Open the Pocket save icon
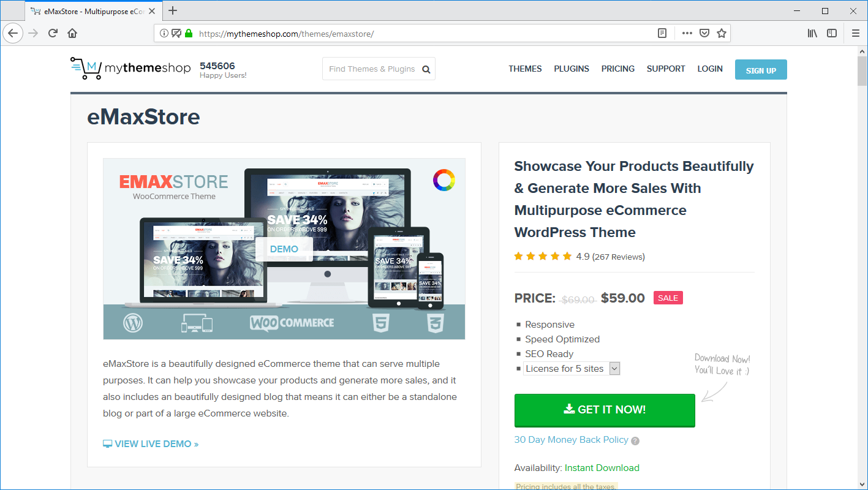This screenshot has width=868, height=490. (x=704, y=34)
